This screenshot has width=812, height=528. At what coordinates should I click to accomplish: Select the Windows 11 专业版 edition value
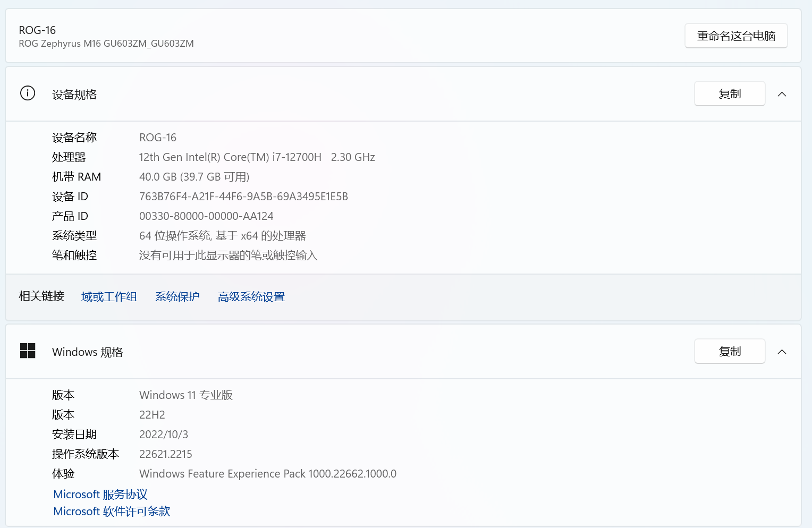coord(186,395)
